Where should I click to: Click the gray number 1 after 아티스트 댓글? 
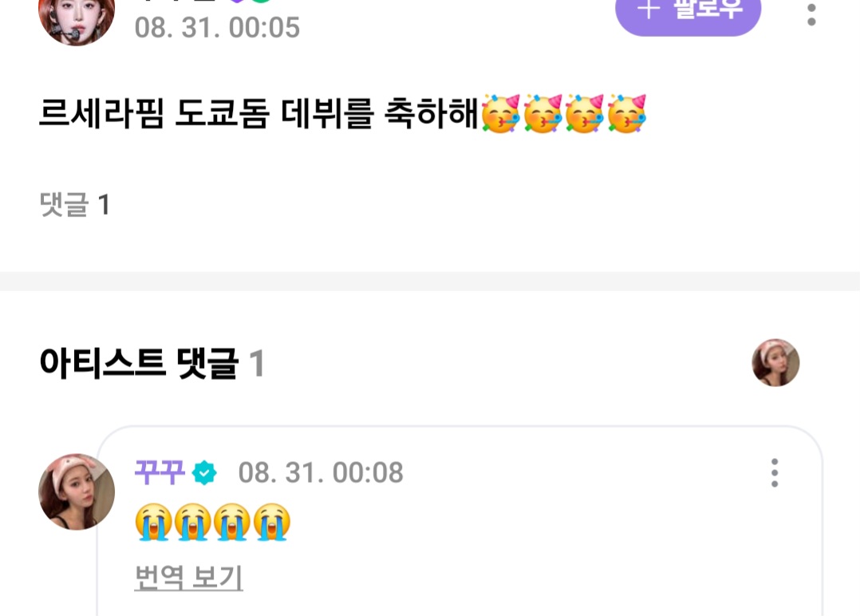(257, 364)
